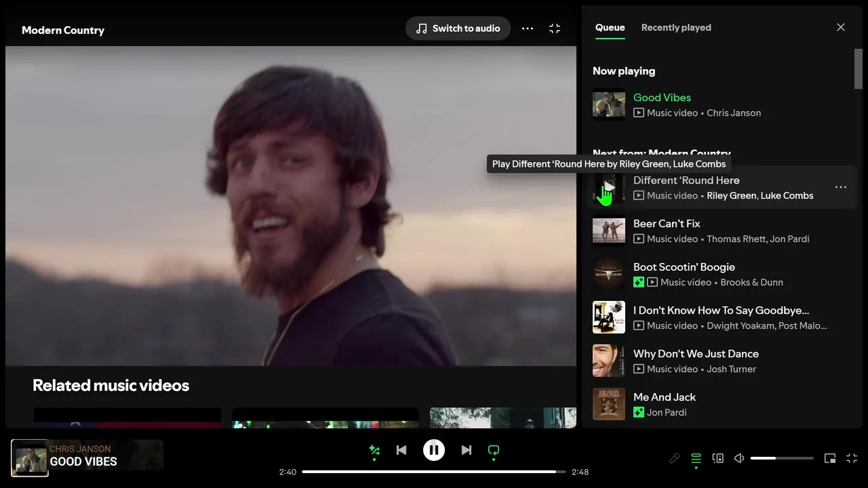Image resolution: width=868 pixels, height=488 pixels.
Task: Open more options for Different 'Round Here
Action: 841,187
